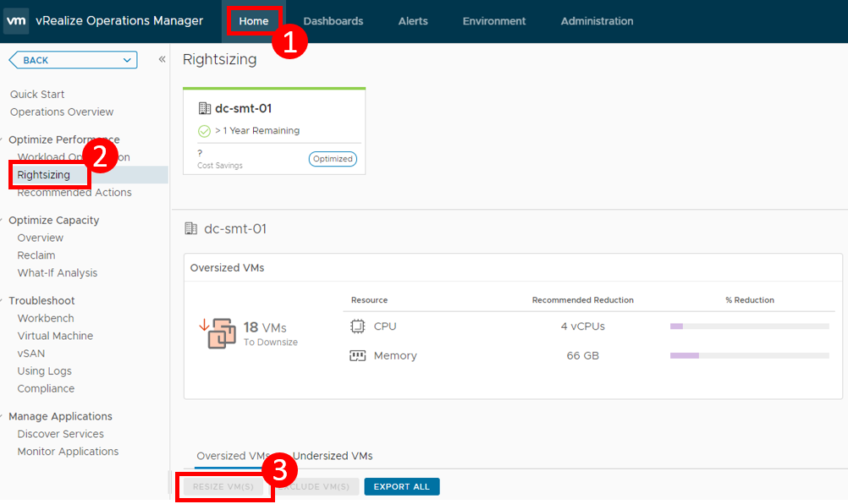
Task: Collapse the Optimize Performance section
Action: pyautogui.click(x=3, y=140)
